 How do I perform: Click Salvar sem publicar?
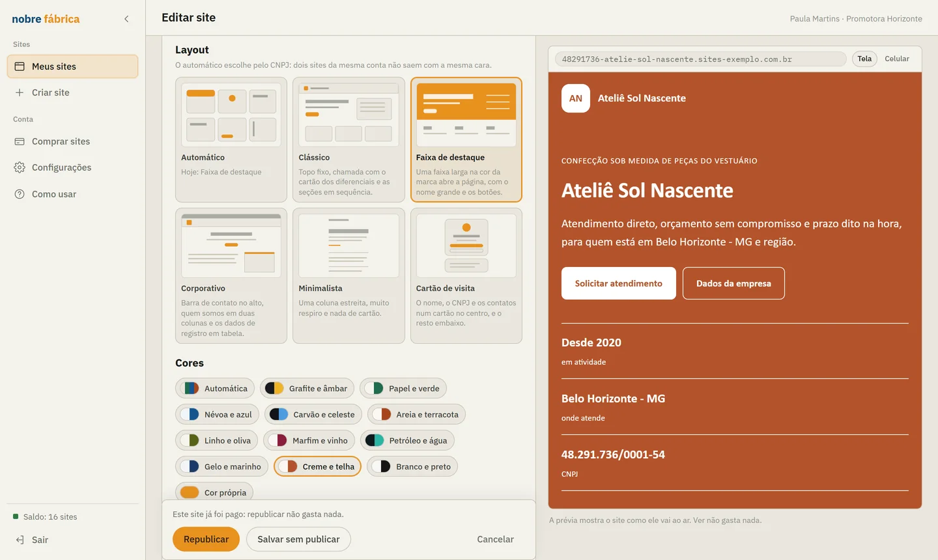(298, 539)
